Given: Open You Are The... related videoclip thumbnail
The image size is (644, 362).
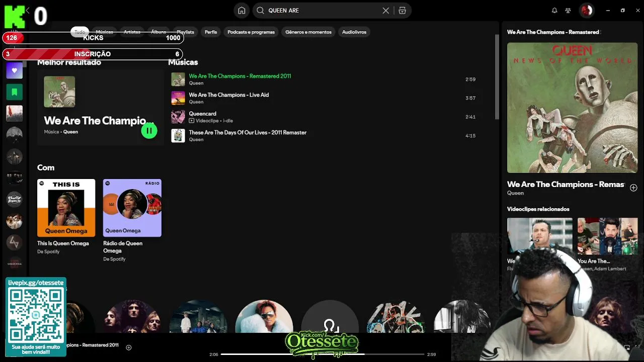Looking at the screenshot, I should pos(608,236).
